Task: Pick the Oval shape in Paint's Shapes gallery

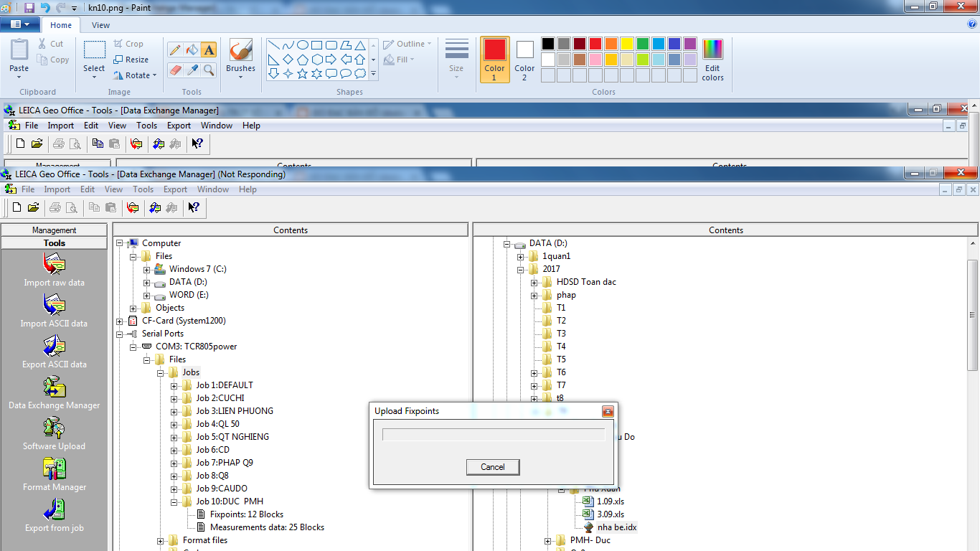Action: point(302,44)
